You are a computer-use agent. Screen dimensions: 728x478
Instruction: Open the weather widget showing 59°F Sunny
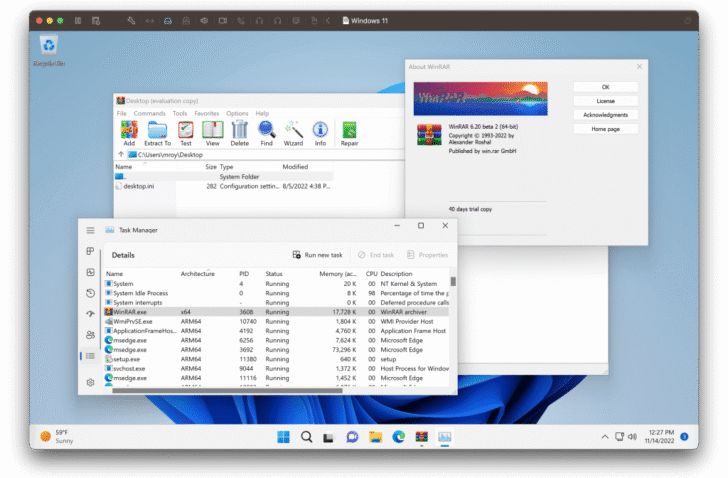[57, 437]
